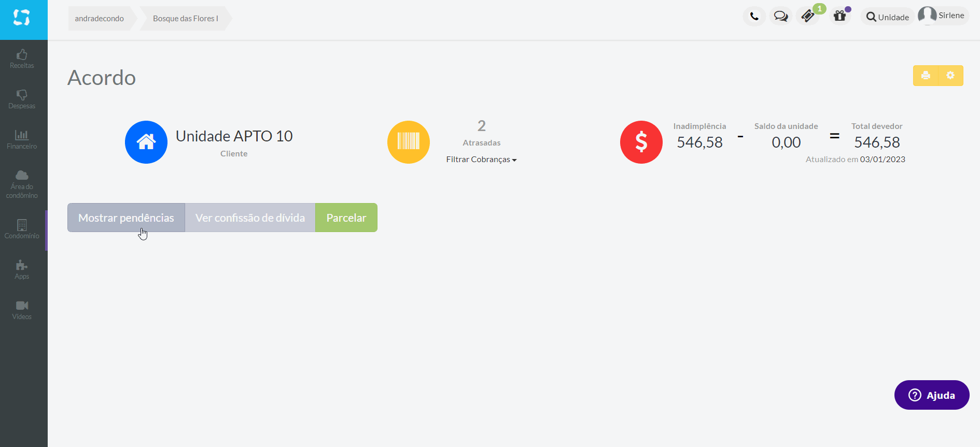Click the green Parcelar button
The image size is (980, 447).
click(346, 218)
